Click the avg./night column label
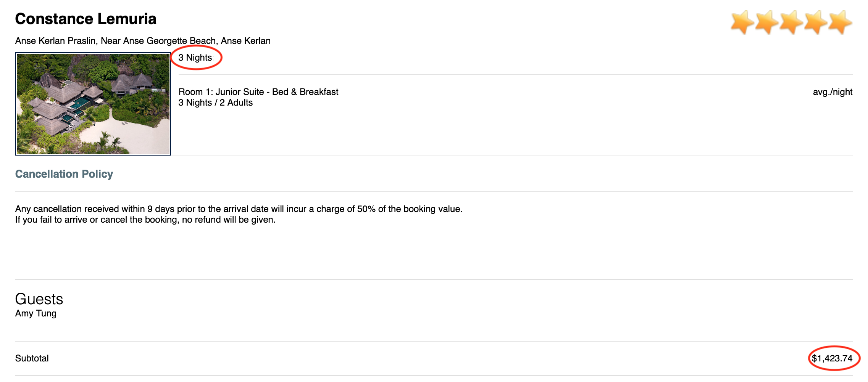 pyautogui.click(x=832, y=92)
